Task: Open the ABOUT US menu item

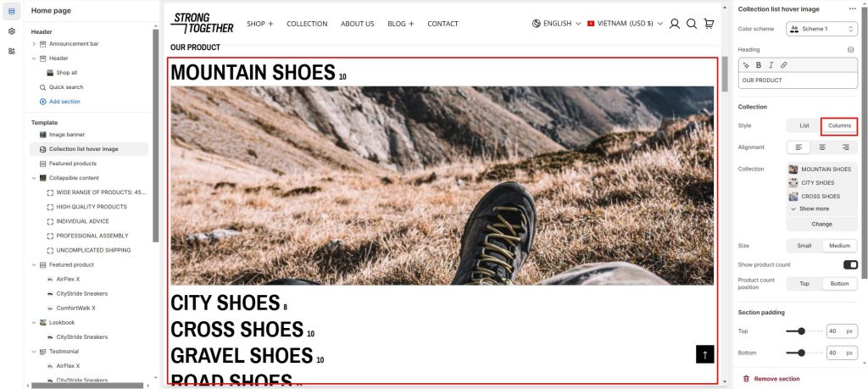Action: [x=357, y=24]
